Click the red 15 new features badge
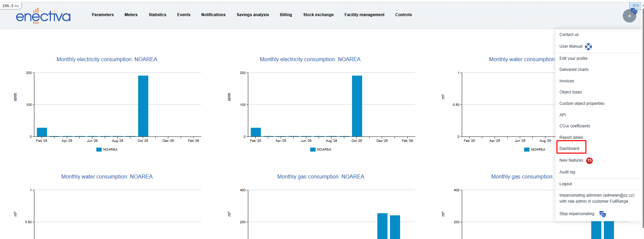 pos(589,161)
